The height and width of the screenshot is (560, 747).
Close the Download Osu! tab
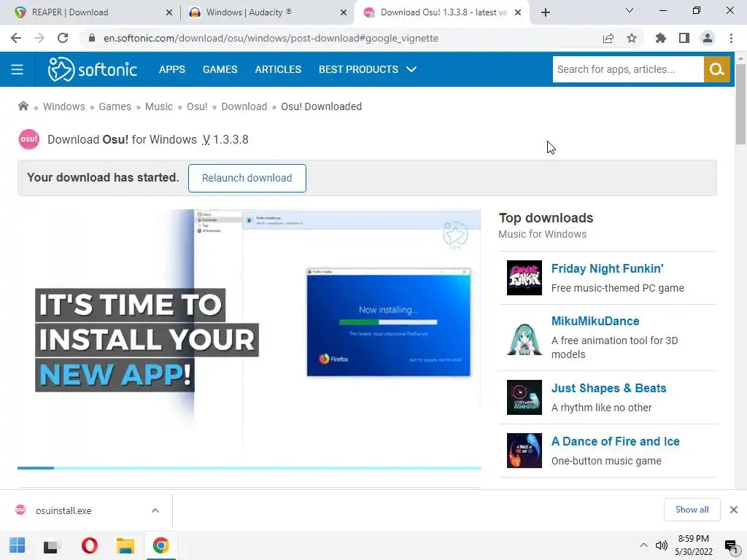pyautogui.click(x=519, y=12)
